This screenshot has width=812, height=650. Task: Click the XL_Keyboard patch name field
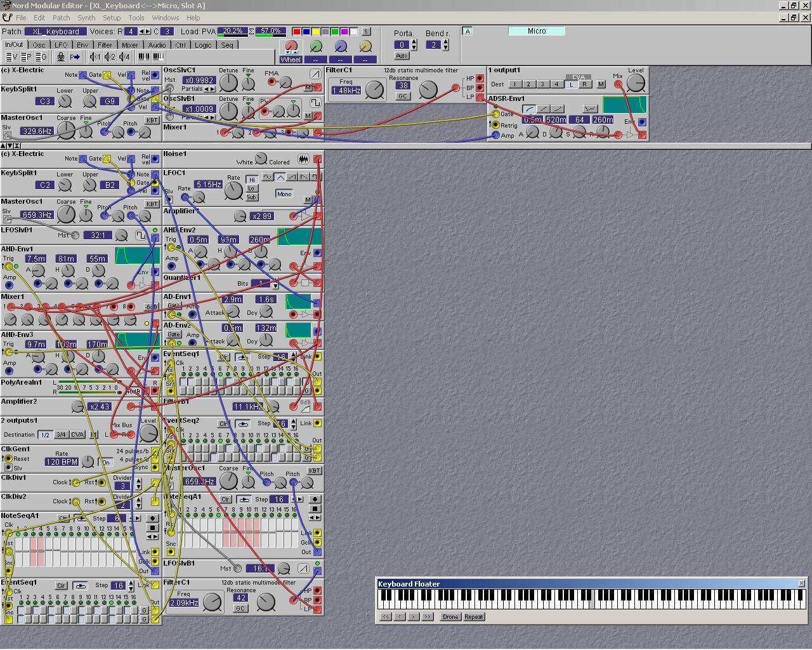(x=56, y=32)
